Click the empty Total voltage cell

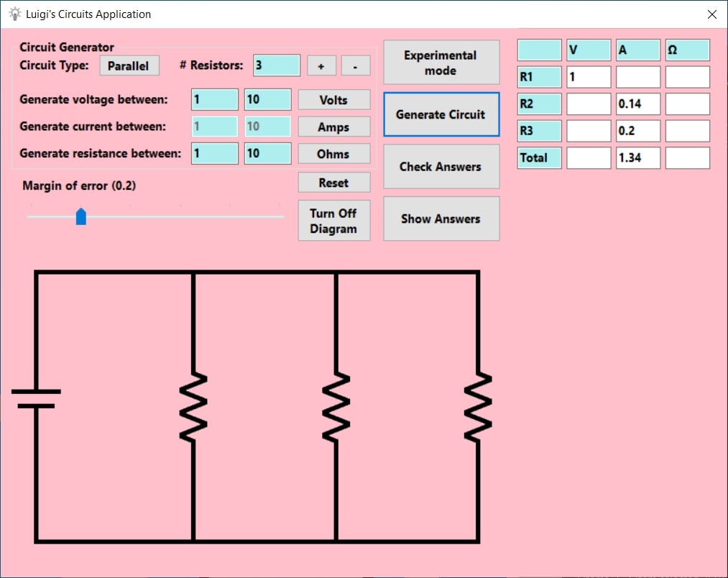pyautogui.click(x=589, y=158)
